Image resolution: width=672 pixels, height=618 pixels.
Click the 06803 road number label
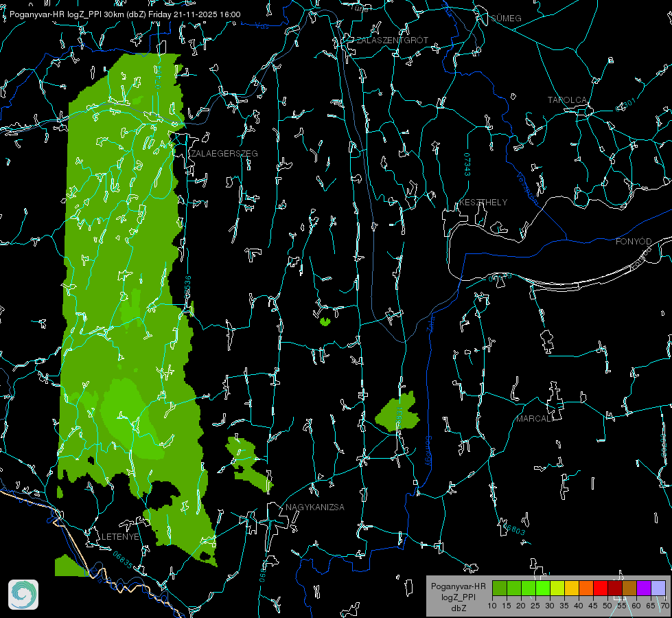point(514,529)
